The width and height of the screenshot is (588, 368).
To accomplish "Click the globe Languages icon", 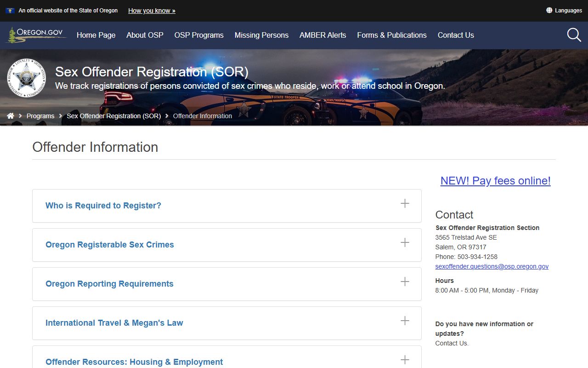I will (549, 10).
